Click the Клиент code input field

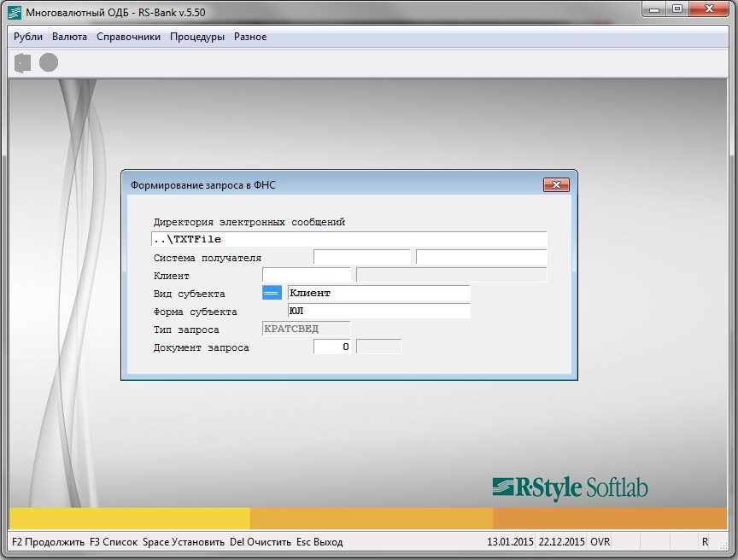306,275
